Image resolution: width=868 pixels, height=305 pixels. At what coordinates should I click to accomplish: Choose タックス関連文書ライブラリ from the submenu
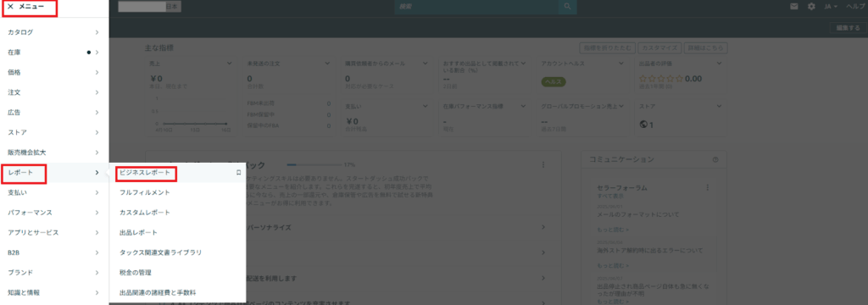[160, 252]
